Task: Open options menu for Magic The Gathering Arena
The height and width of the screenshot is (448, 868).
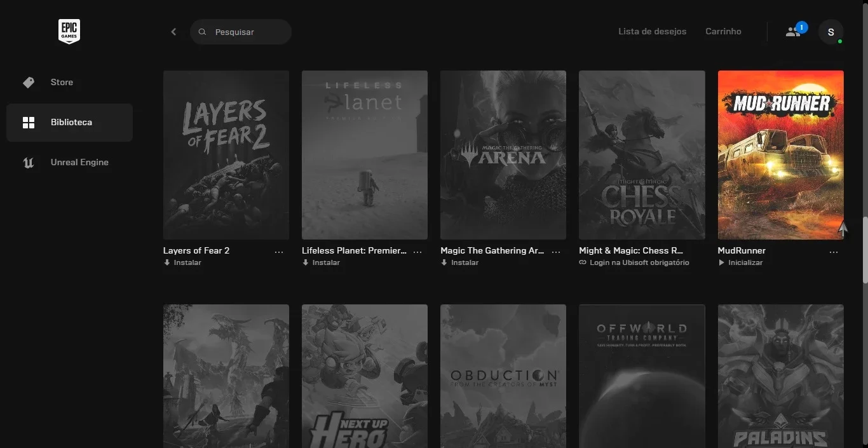Action: pyautogui.click(x=556, y=252)
